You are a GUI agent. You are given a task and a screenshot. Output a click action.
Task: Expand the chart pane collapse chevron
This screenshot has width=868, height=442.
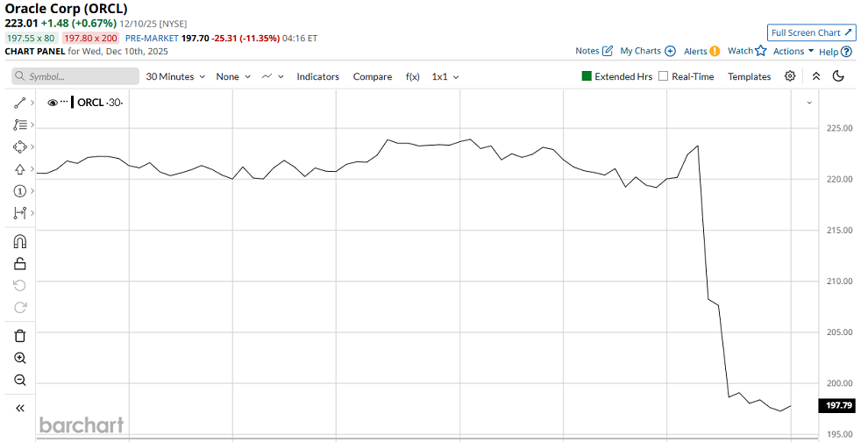point(809,103)
